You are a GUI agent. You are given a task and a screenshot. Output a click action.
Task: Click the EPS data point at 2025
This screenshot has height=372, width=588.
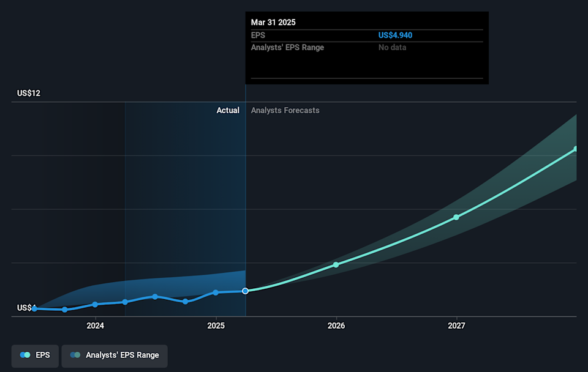coord(216,292)
